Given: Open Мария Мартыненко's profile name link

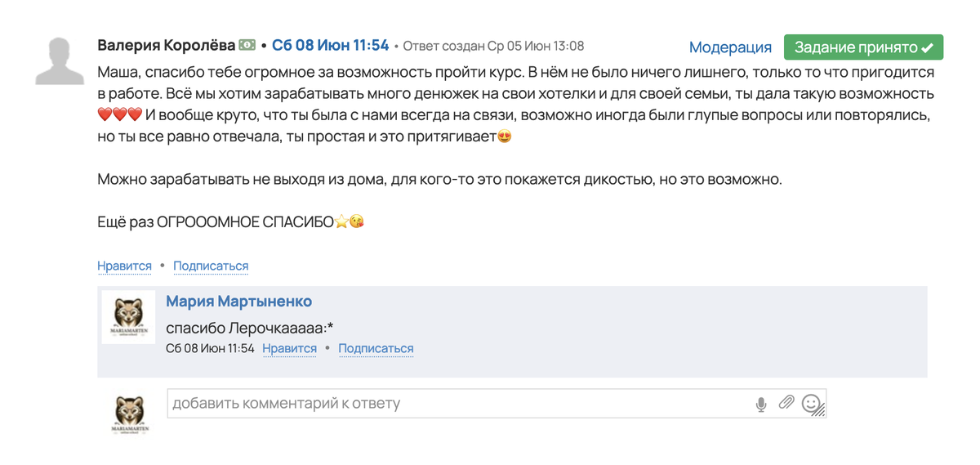Looking at the screenshot, I should pyautogui.click(x=238, y=302).
